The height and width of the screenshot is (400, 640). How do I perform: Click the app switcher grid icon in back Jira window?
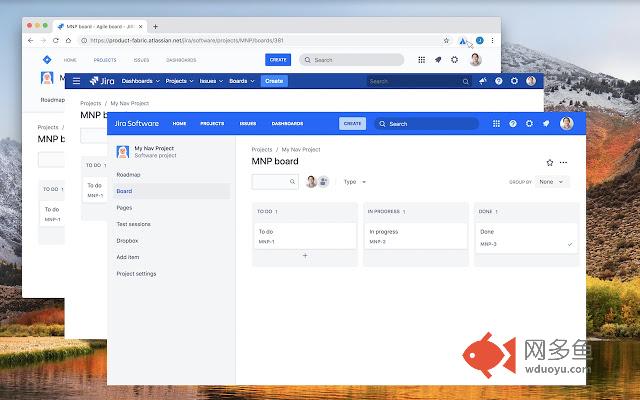(422, 60)
